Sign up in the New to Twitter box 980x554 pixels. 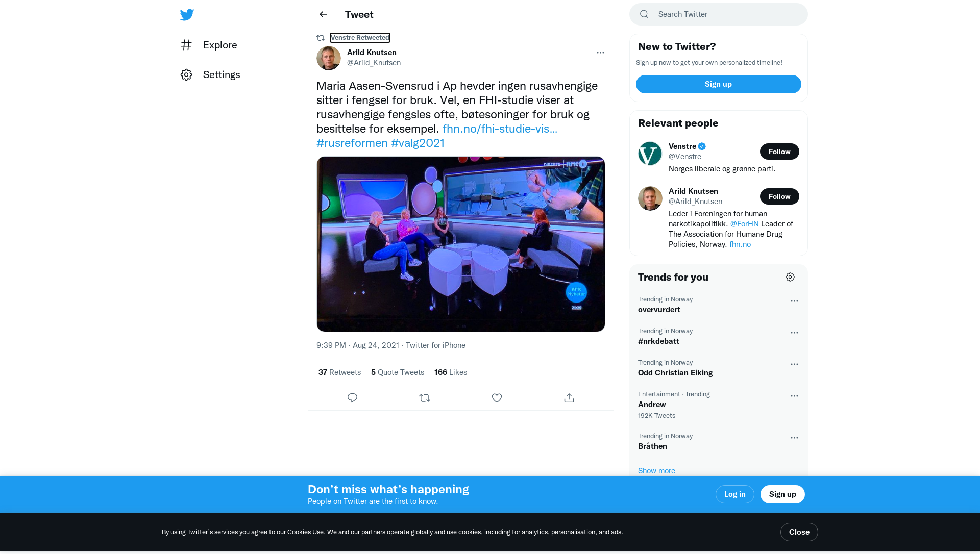[719, 84]
